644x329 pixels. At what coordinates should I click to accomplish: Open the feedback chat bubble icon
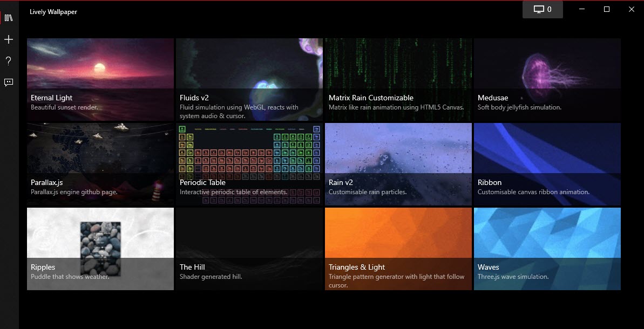pos(9,83)
